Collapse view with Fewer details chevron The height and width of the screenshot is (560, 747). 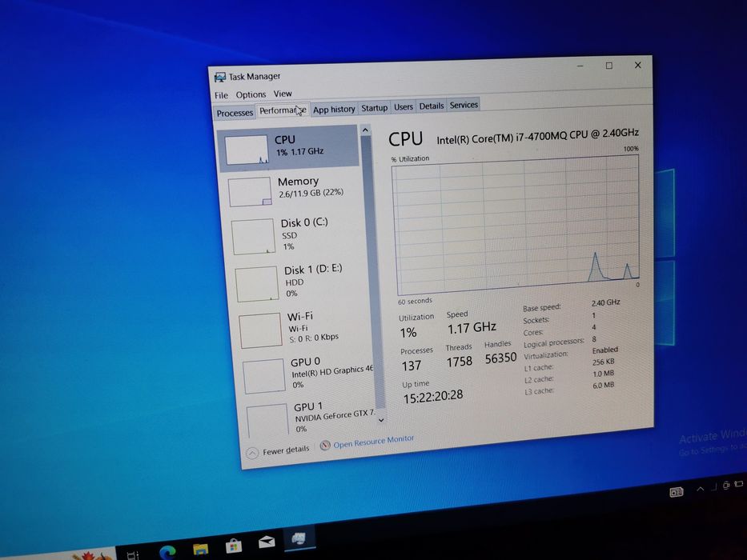252,453
